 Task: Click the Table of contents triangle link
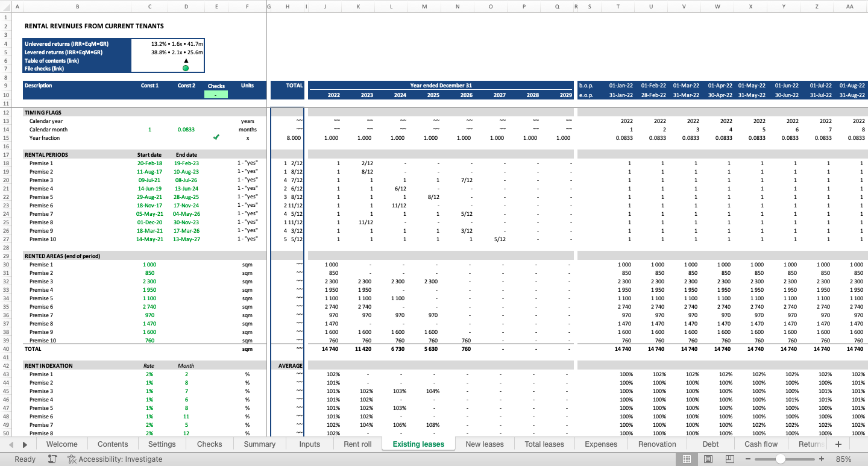click(x=186, y=60)
